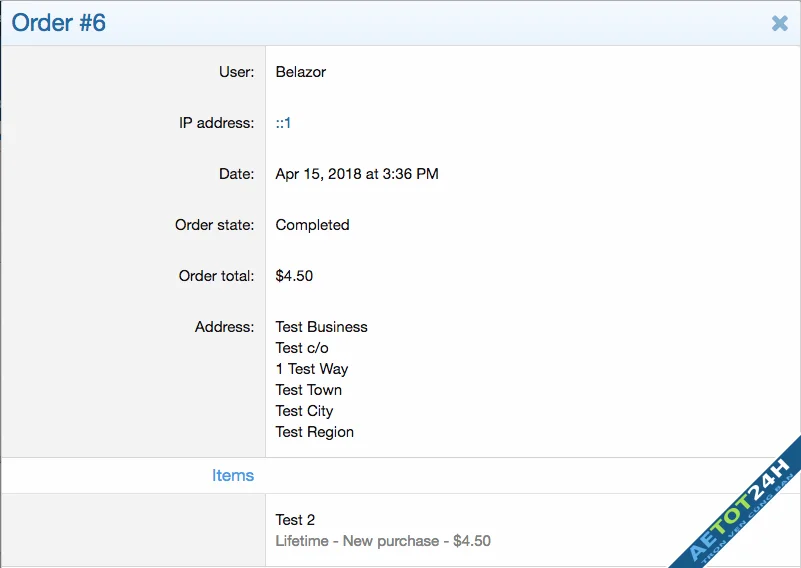
Task: Click the Address field label
Action: [x=224, y=327]
